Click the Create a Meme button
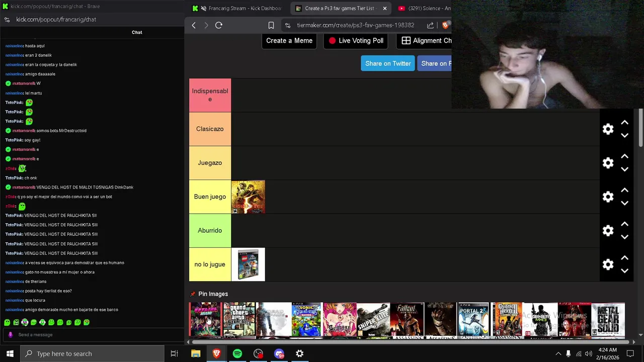 point(289,41)
